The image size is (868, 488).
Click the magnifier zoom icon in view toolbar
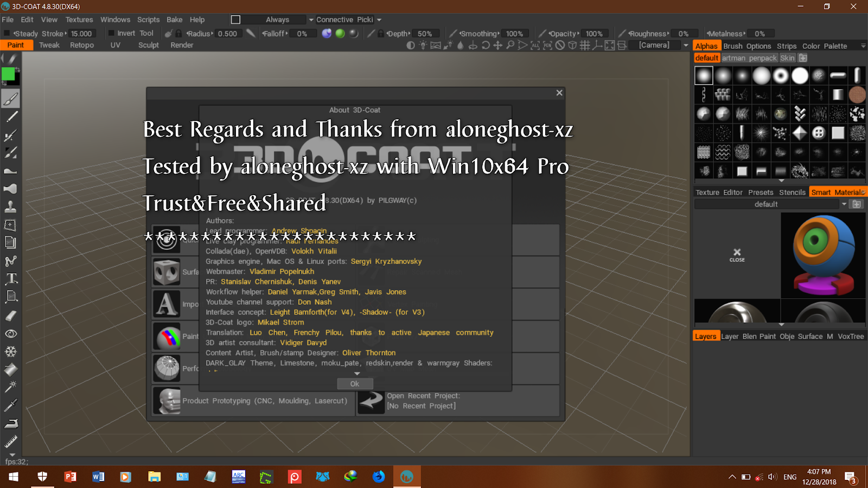click(x=510, y=46)
